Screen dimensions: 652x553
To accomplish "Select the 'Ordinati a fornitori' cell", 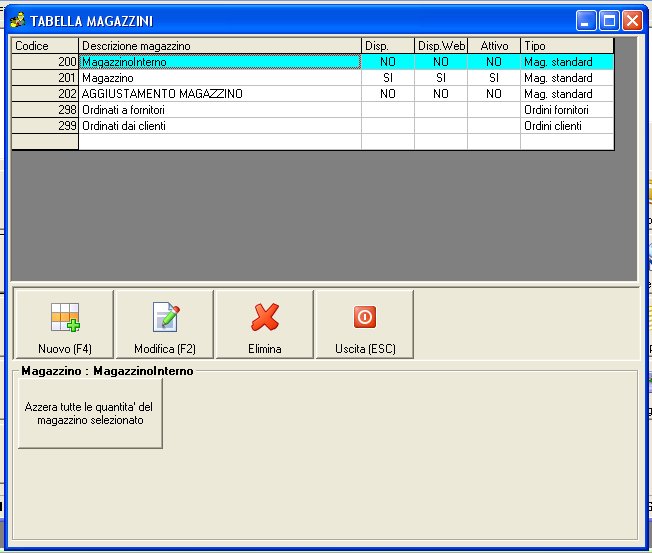I will pyautogui.click(x=220, y=110).
